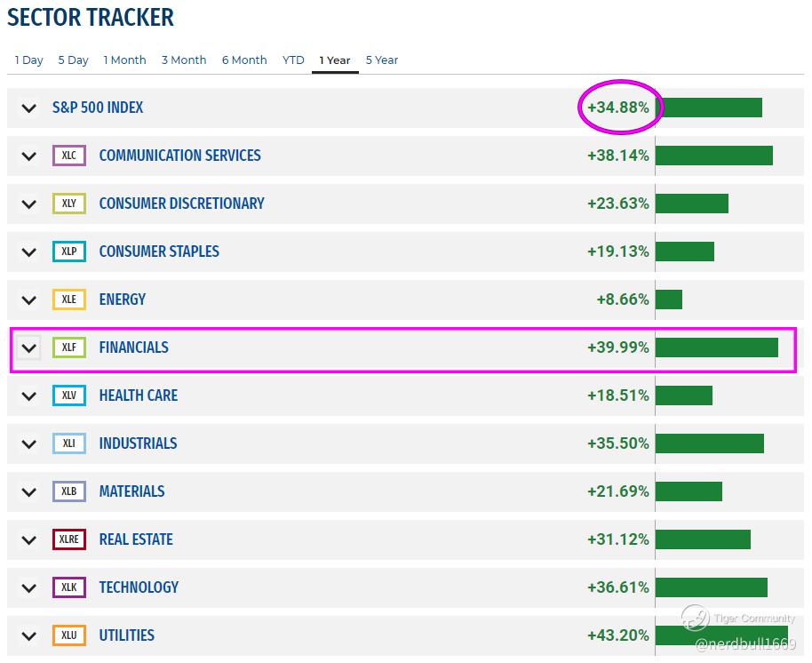Screen dimensions: 812x663
Task: Expand the S&P 500 Index row chevron
Action: click(x=29, y=108)
